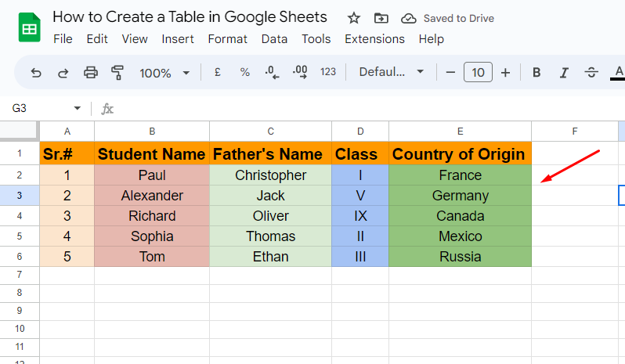Select row 1 header
Image resolution: width=625 pixels, height=364 pixels.
(20, 153)
